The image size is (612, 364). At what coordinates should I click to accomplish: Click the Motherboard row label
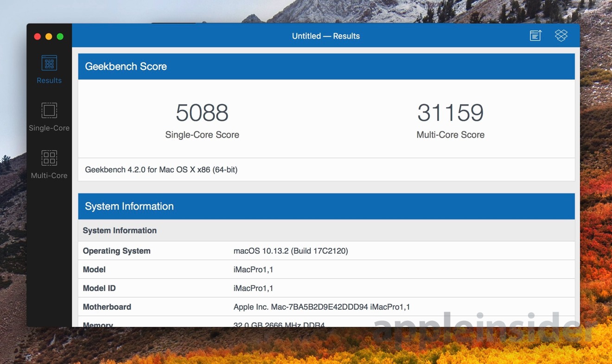107,307
